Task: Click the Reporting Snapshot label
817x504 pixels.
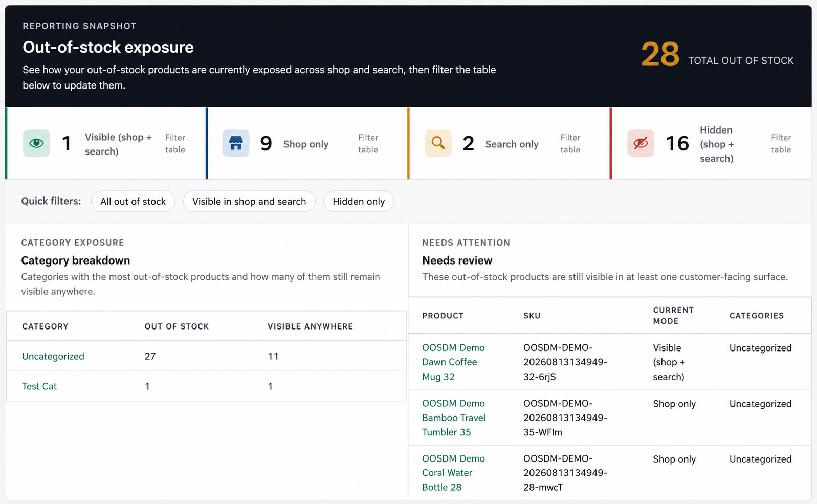Action: [x=79, y=26]
